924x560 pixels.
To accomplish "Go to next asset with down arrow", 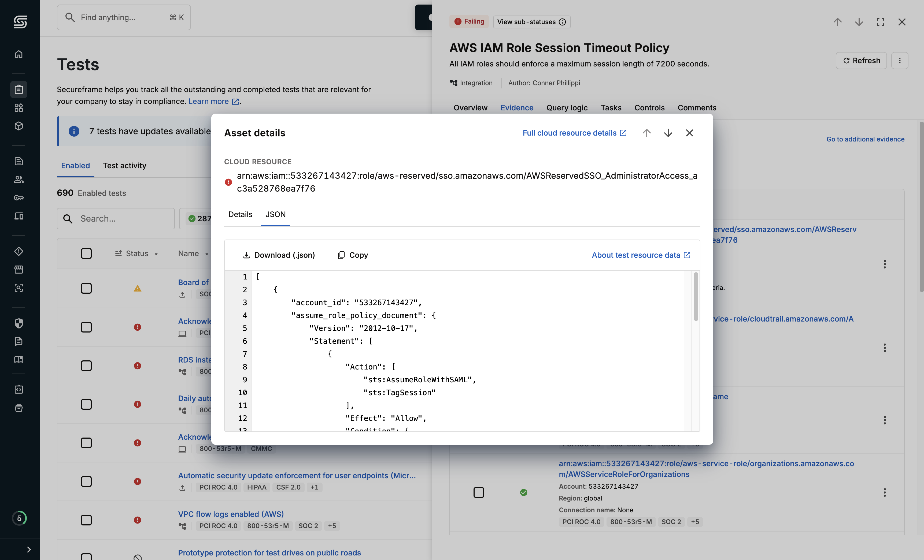I will (668, 133).
